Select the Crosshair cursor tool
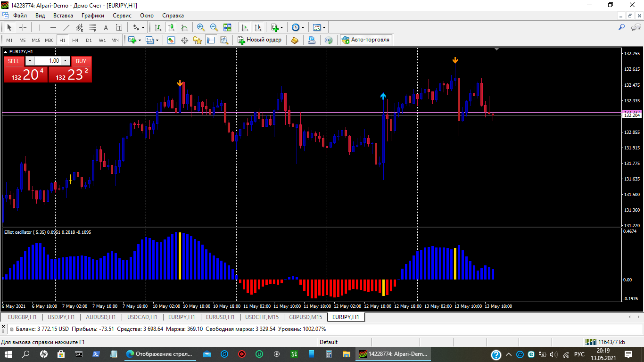The width and height of the screenshot is (644, 362). pos(23,27)
